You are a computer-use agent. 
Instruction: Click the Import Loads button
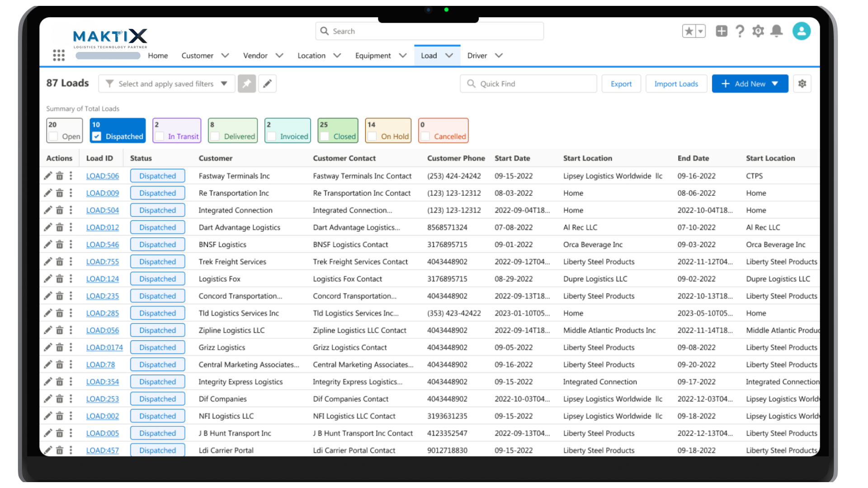point(676,84)
